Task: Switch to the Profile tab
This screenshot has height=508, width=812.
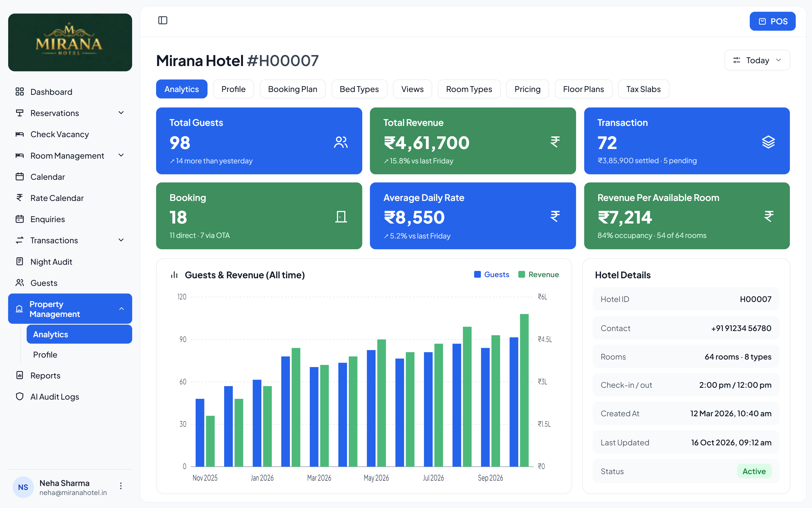Action: click(x=233, y=89)
